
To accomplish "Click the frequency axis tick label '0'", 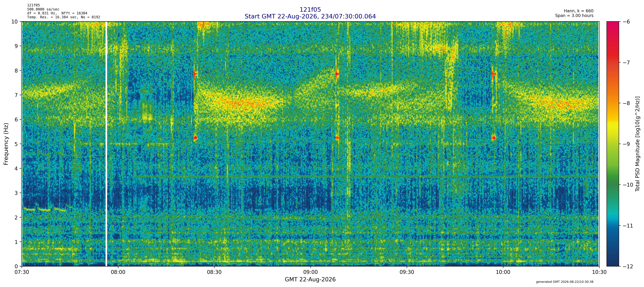I will (x=16, y=266).
